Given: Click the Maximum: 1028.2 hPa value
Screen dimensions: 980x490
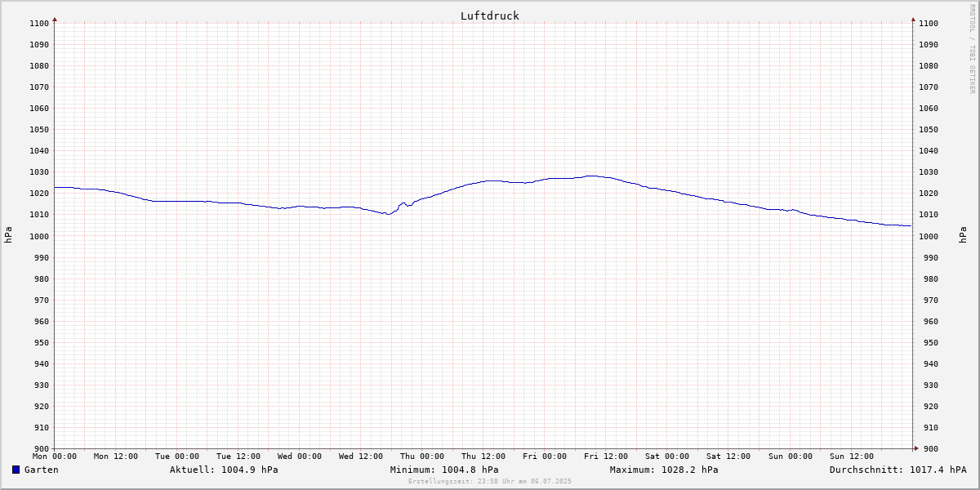Looking at the screenshot, I should [664, 470].
